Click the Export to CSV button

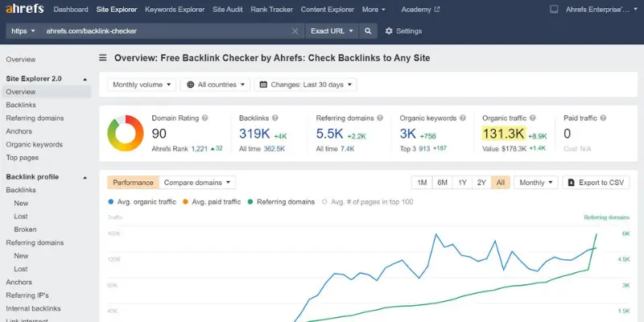pos(596,183)
